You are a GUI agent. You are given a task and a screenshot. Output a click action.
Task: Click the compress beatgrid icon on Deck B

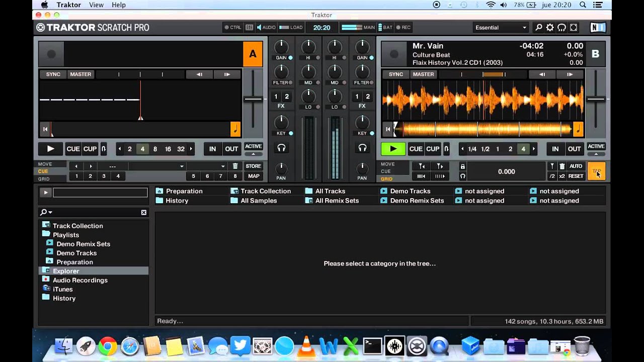[x=421, y=176]
